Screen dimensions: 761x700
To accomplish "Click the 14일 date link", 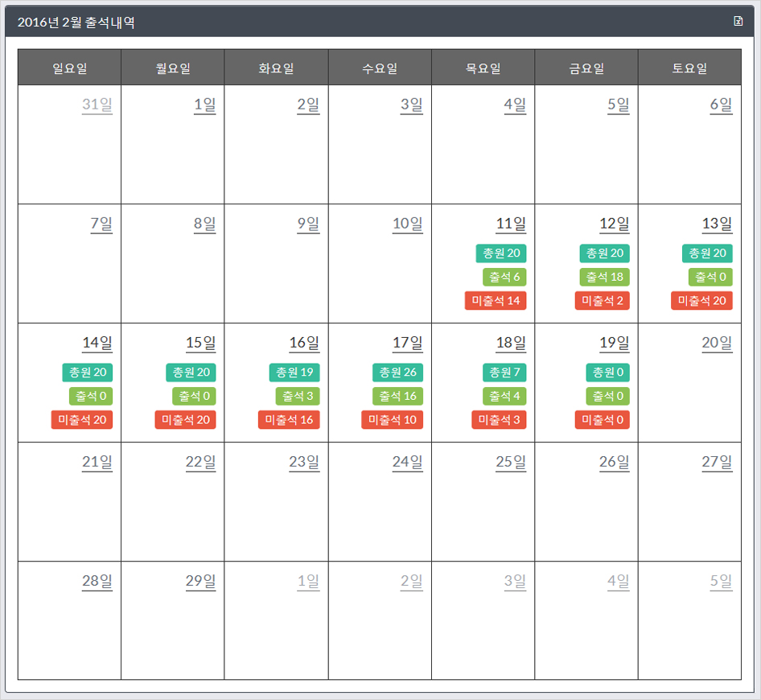I will tap(97, 343).
